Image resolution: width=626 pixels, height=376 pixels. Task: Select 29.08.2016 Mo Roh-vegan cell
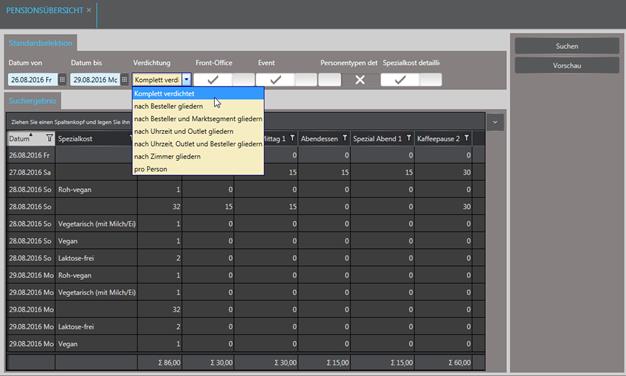click(x=96, y=275)
